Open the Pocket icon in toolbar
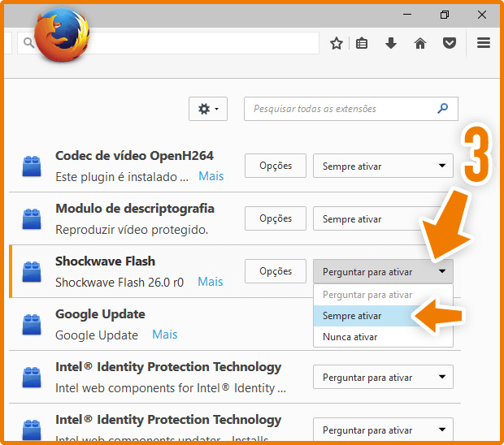 (449, 43)
